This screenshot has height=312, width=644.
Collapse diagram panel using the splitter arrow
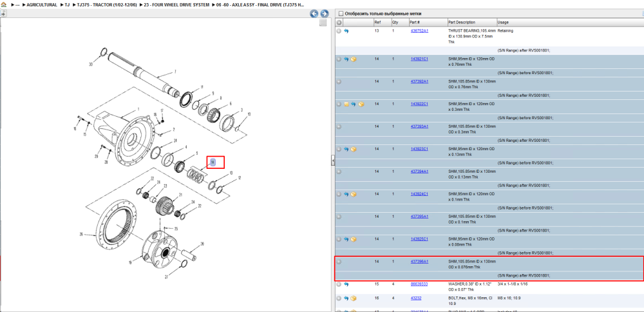333,161
